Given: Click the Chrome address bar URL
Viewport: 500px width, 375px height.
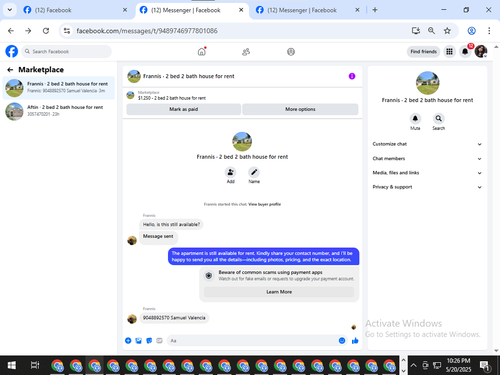Looking at the screenshot, I should pyautogui.click(x=147, y=31).
